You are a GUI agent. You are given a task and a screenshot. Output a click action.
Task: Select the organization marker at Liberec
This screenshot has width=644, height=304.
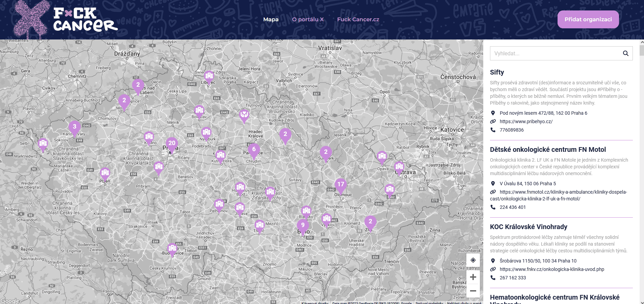(209, 78)
